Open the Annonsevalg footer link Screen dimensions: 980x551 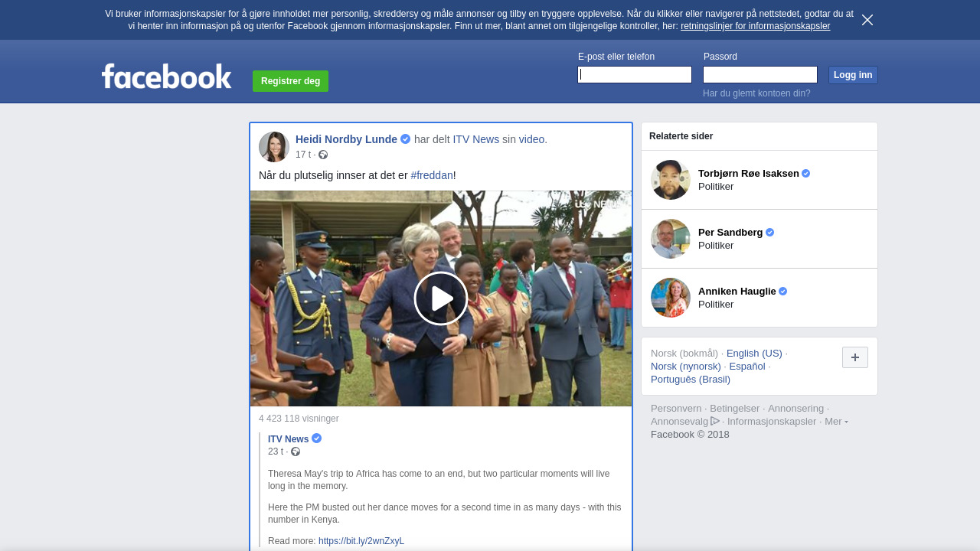680,422
